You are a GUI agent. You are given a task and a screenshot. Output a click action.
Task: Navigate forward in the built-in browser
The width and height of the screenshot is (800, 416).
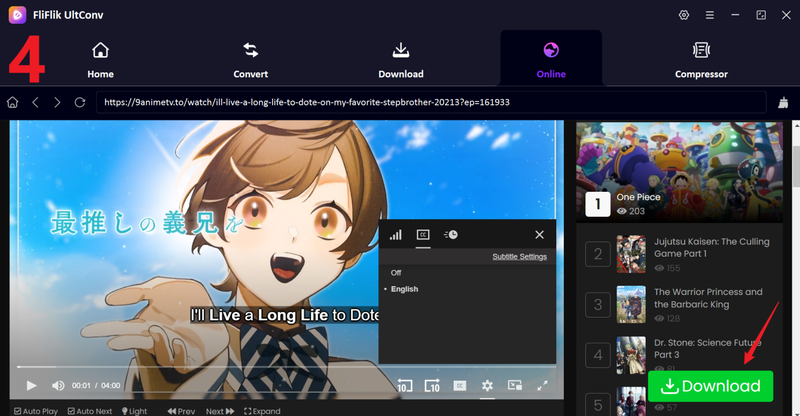tap(57, 102)
